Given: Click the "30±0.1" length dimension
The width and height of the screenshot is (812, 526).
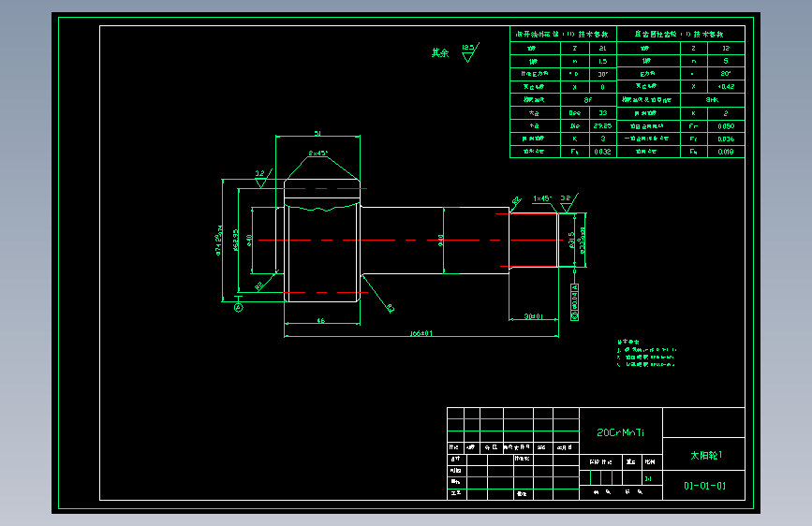Looking at the screenshot, I should click(534, 315).
